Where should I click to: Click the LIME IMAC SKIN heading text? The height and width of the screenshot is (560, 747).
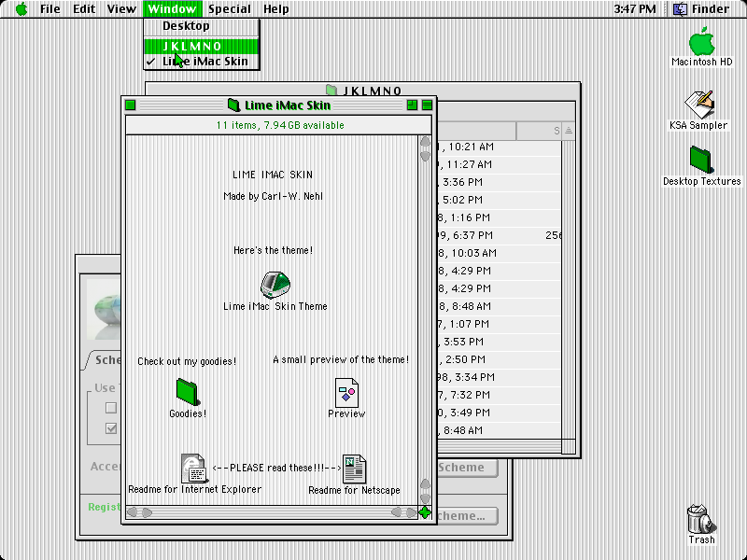pos(273,175)
